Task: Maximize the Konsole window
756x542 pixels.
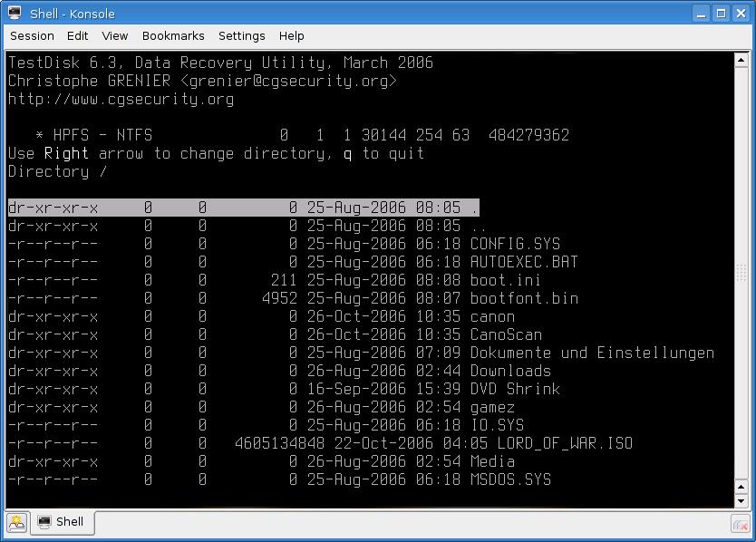Action: pyautogui.click(x=722, y=14)
